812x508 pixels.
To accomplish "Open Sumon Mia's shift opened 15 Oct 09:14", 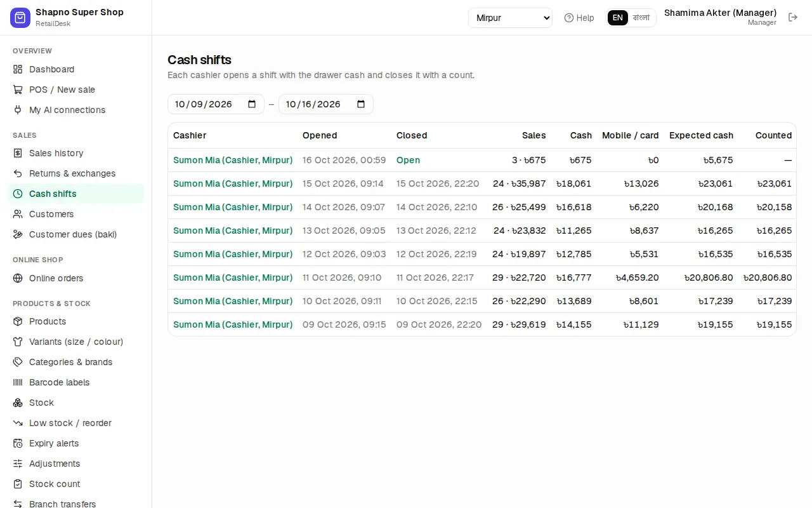I will click(233, 184).
